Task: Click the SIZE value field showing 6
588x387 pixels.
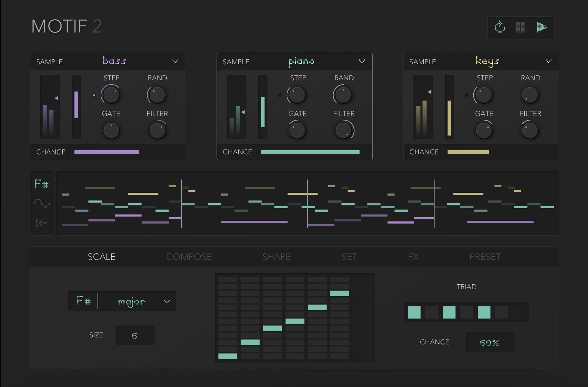Action: pos(135,335)
